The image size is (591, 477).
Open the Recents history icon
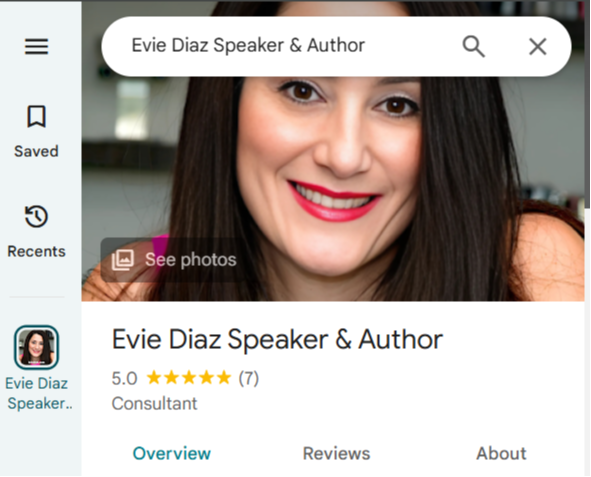[x=36, y=216]
